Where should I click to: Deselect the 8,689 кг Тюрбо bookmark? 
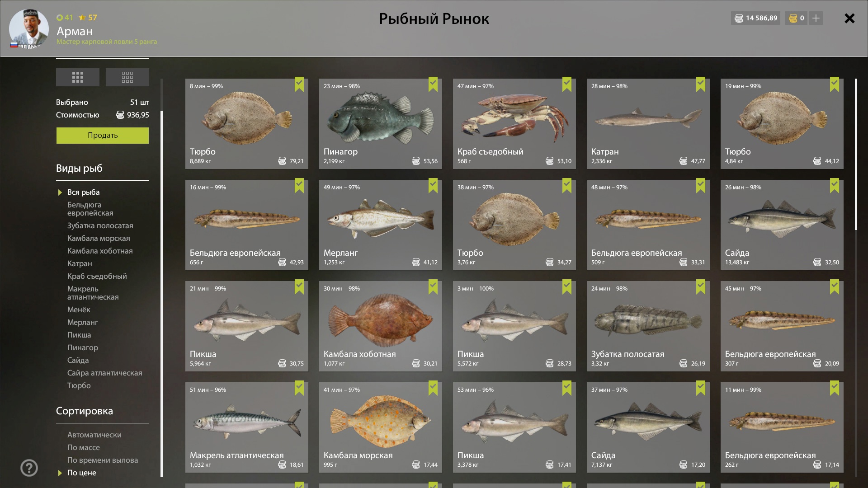(299, 84)
